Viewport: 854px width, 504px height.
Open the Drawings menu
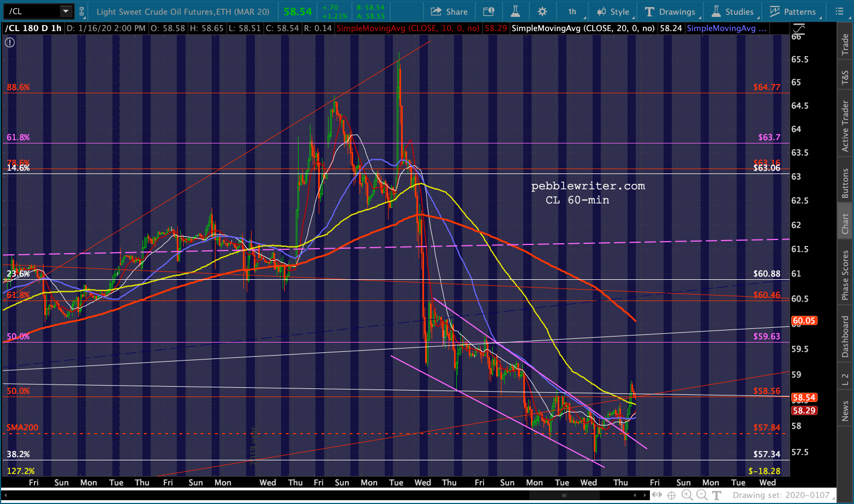670,11
